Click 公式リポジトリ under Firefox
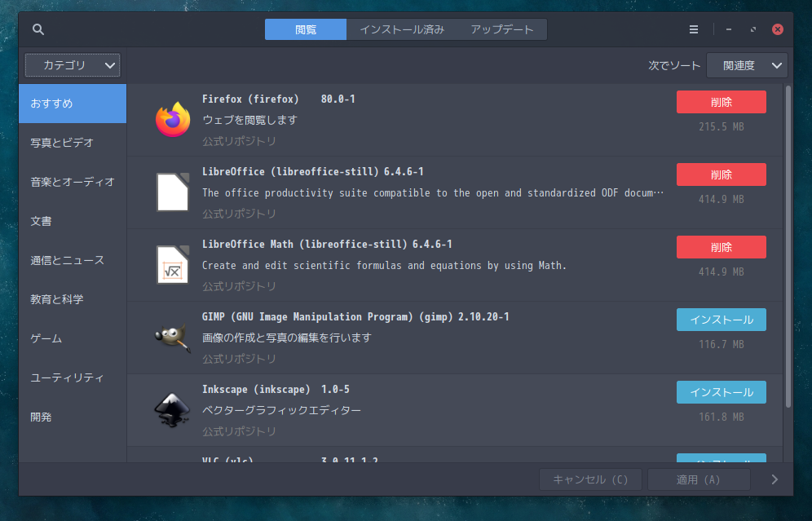Image resolution: width=812 pixels, height=521 pixels. 239,141
